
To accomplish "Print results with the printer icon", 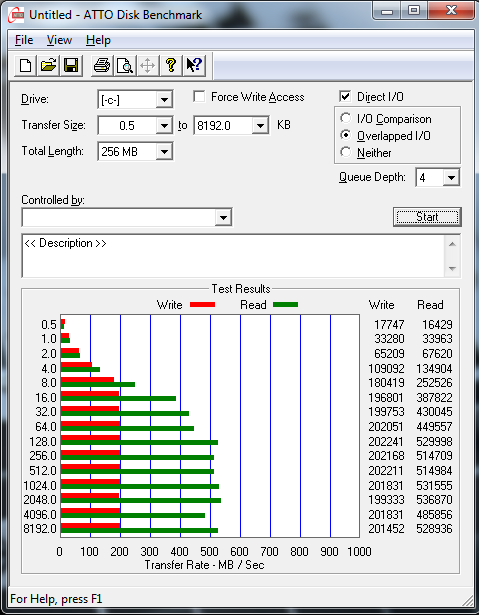I will tap(102, 65).
